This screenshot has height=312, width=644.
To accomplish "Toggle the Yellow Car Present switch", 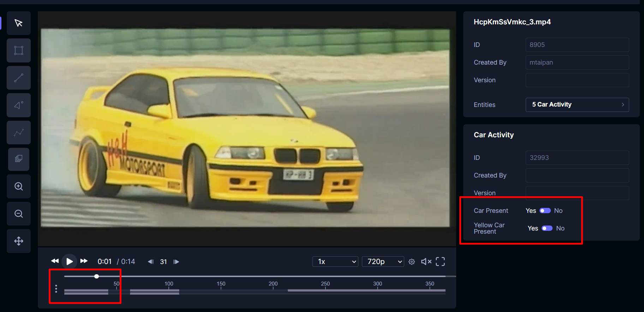I will [547, 228].
